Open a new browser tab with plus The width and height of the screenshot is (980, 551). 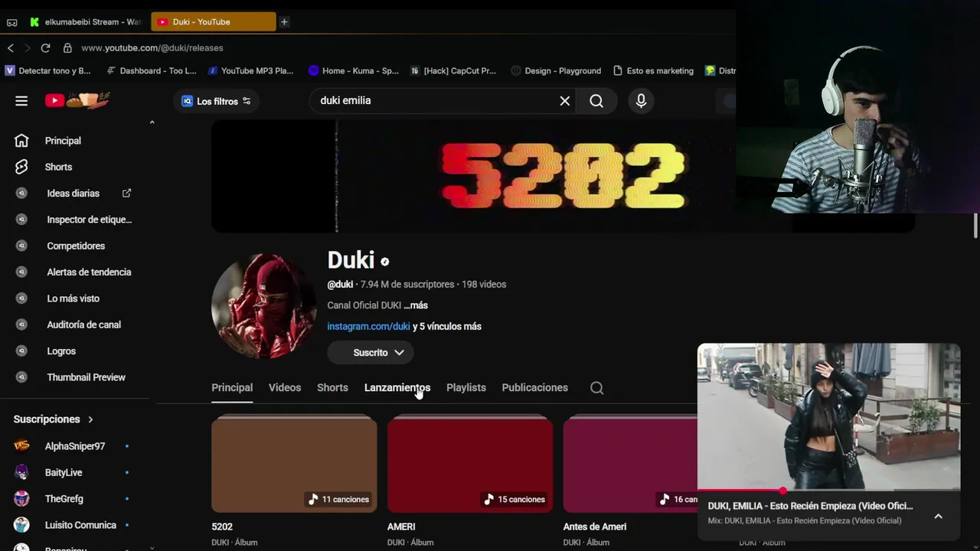[x=284, y=22]
